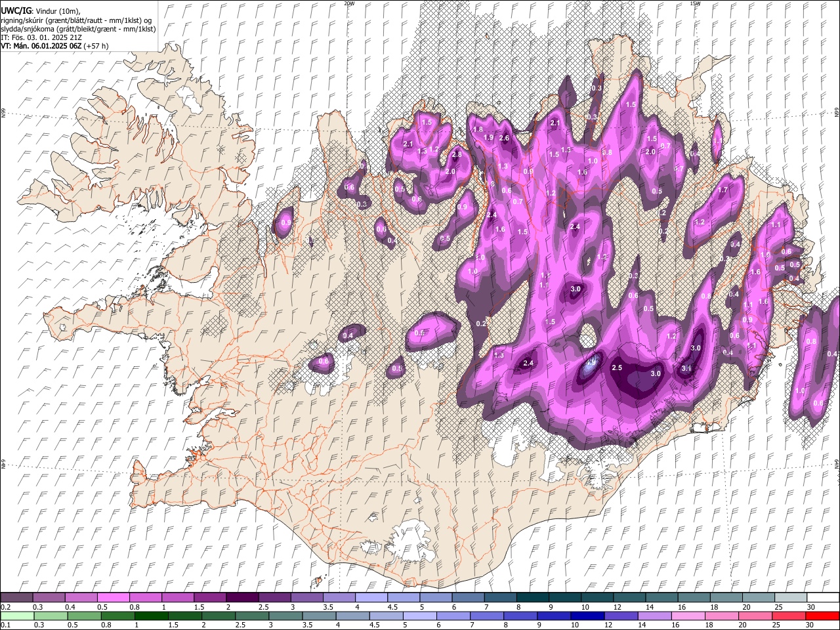This screenshot has height=630, width=840.
Task: Click the rain scale swatch between 2.5 and 3
Action: pyautogui.click(x=252, y=616)
